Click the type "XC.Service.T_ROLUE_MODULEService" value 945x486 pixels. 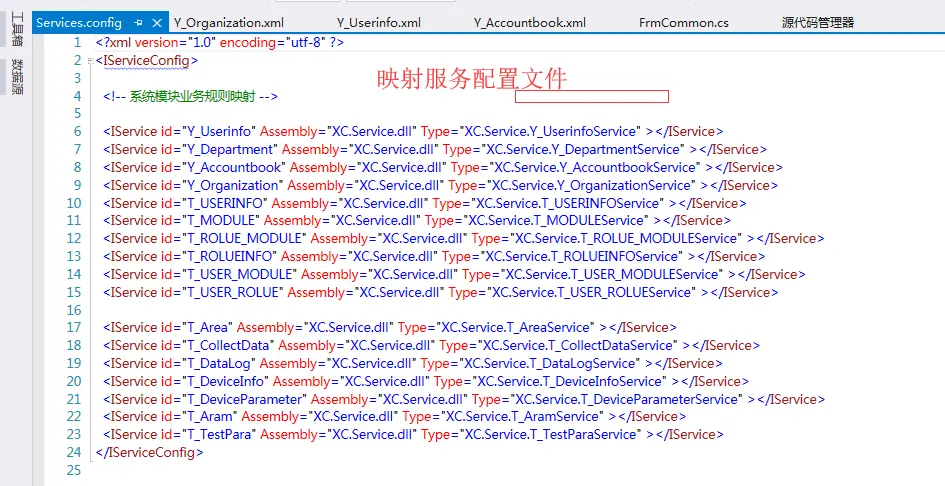click(627, 239)
